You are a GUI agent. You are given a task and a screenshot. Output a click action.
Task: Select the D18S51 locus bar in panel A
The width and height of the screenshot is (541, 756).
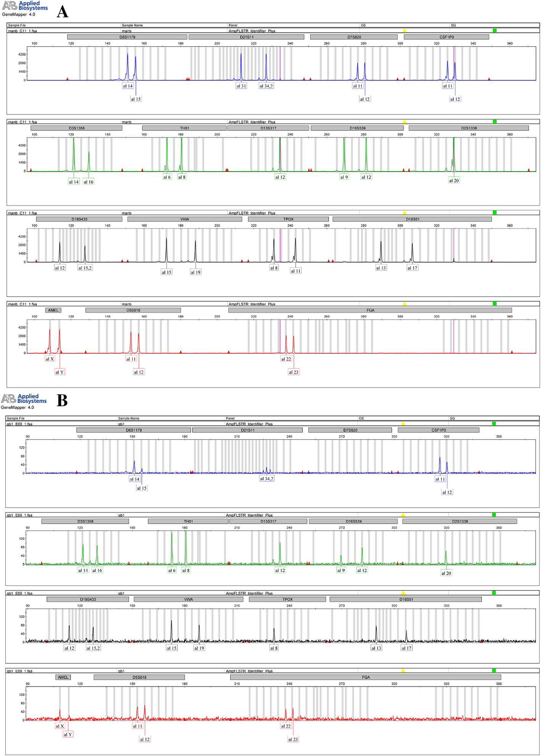[x=412, y=219]
